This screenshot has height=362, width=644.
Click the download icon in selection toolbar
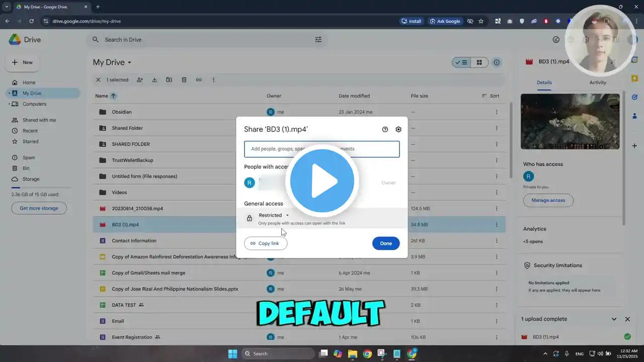(x=154, y=80)
